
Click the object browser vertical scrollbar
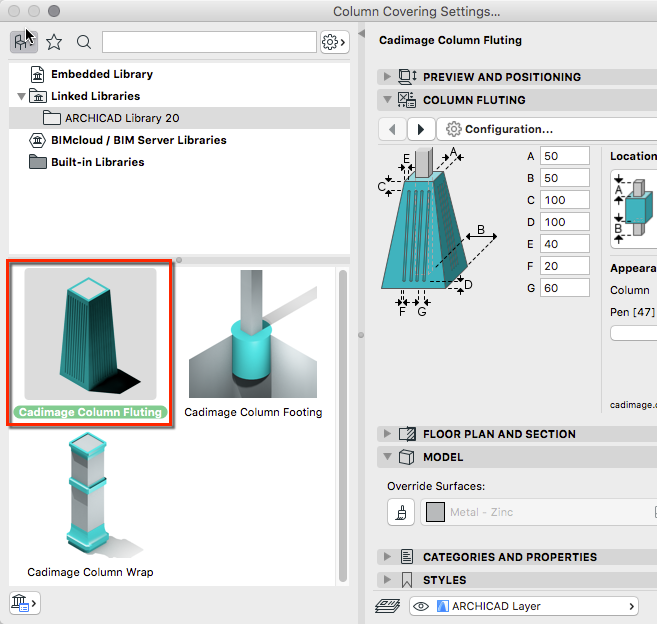[343, 425]
